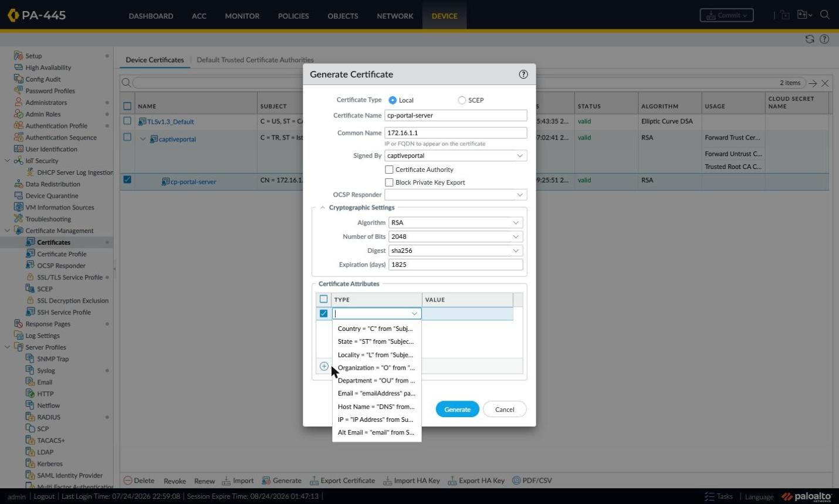Viewport: 839px width, 504px height.
Task: Open Data Redistribution page
Action: point(53,184)
